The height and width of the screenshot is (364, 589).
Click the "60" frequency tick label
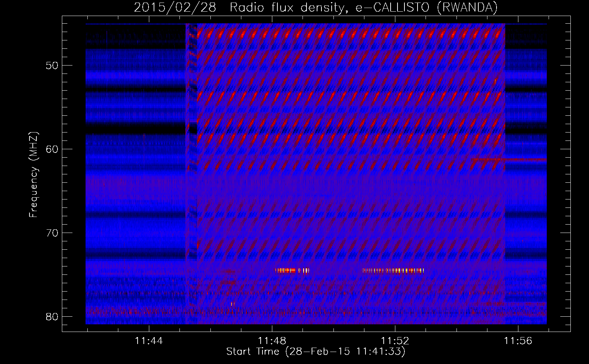pyautogui.click(x=52, y=149)
